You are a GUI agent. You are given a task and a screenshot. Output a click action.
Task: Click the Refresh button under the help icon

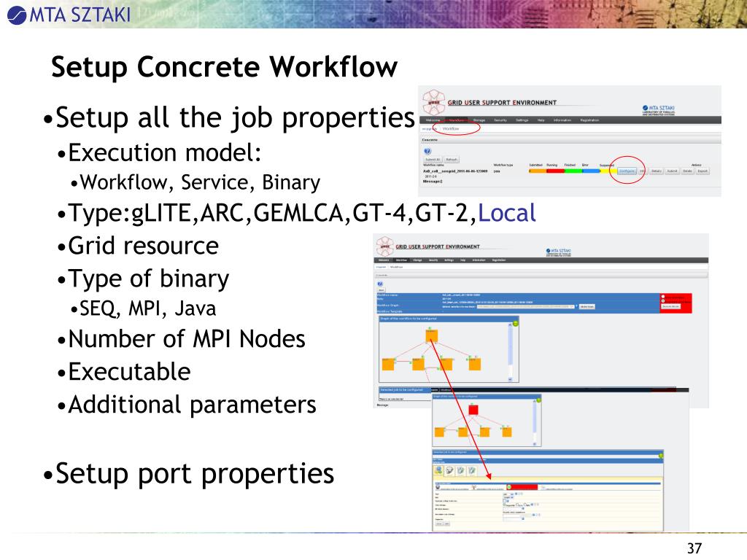coord(452,160)
